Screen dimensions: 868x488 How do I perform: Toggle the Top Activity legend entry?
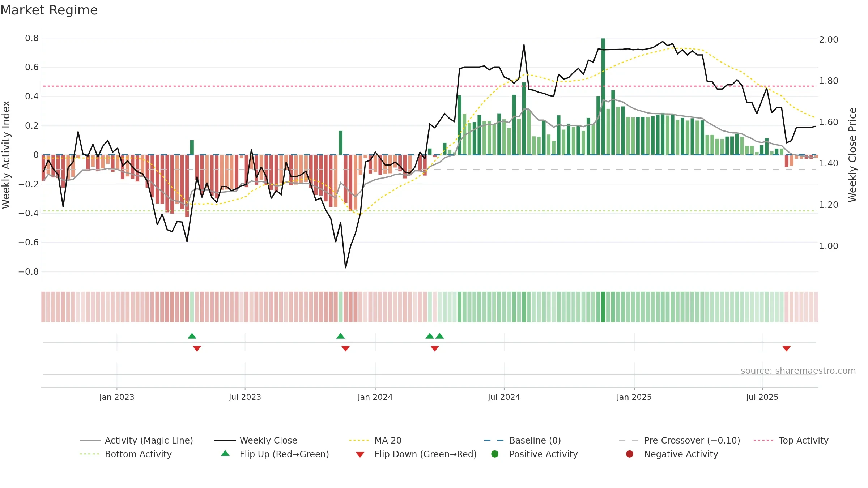point(791,440)
